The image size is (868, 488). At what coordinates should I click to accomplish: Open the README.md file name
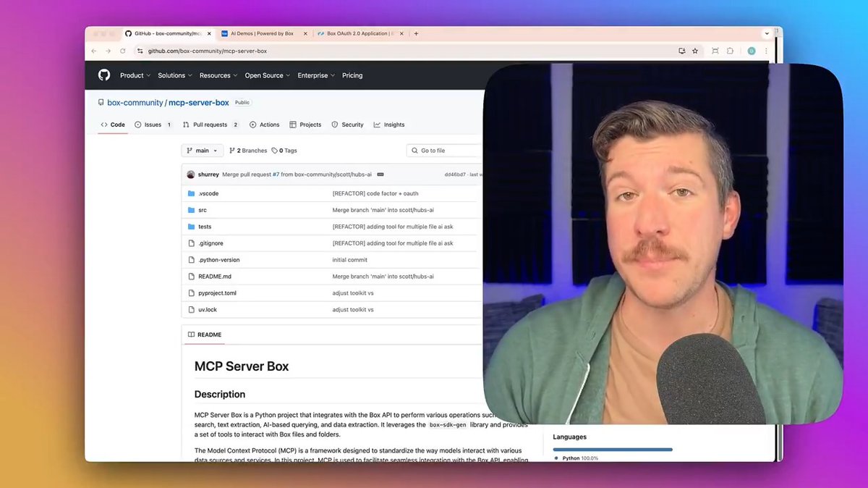tap(215, 277)
